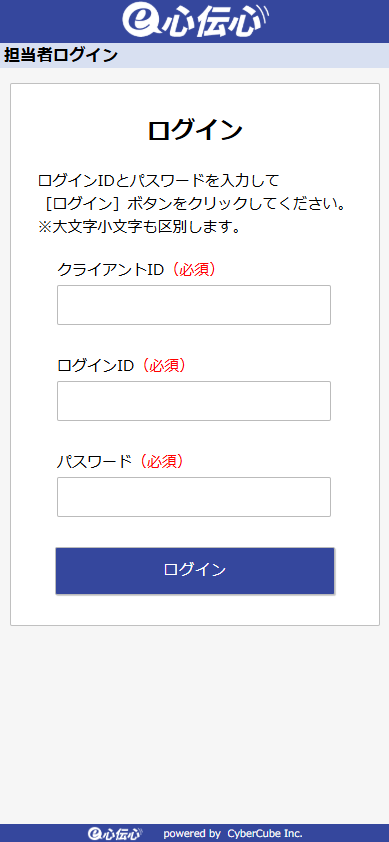Click the クライアントID field label
The height and width of the screenshot is (842, 389).
110,270
